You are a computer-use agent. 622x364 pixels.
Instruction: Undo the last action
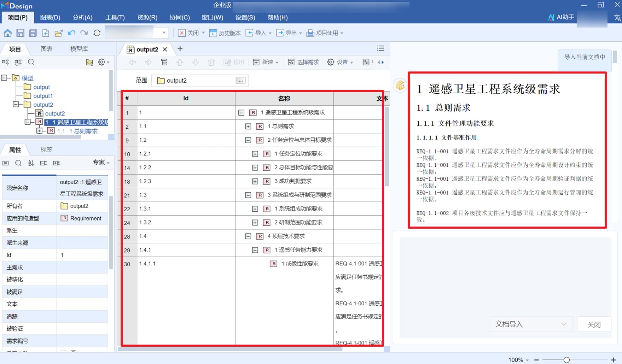(x=71, y=33)
